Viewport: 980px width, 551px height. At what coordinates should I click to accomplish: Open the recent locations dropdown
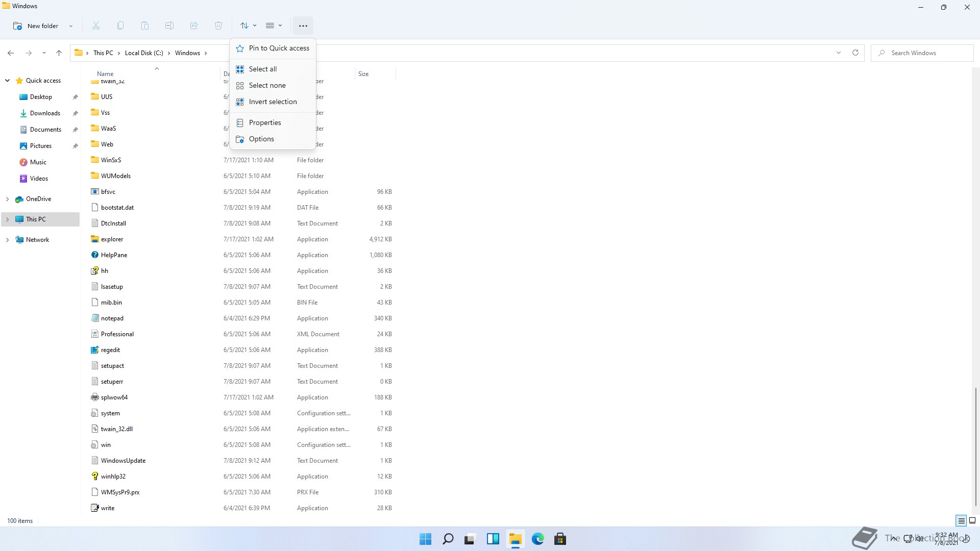tap(44, 53)
